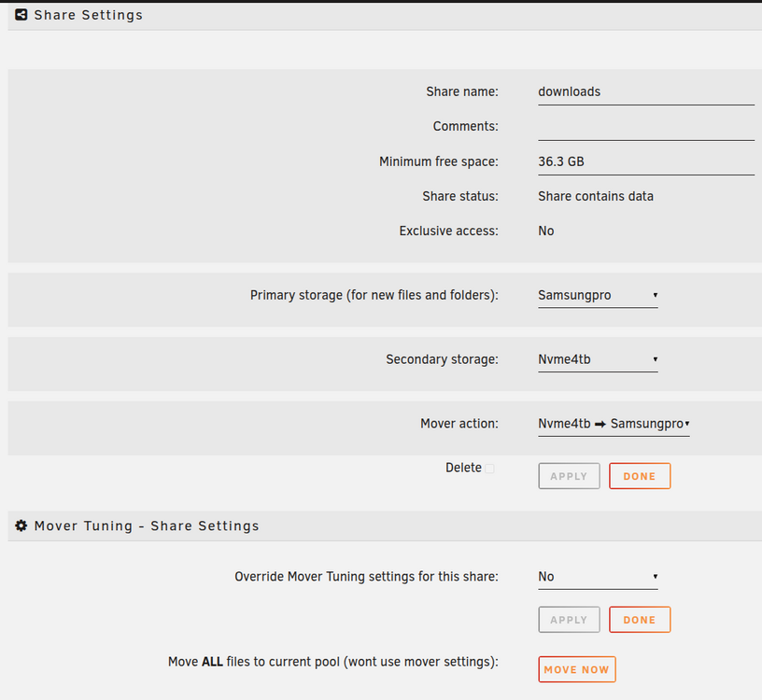Click the Share name input field
Screen dimensions: 762x700
646,92
